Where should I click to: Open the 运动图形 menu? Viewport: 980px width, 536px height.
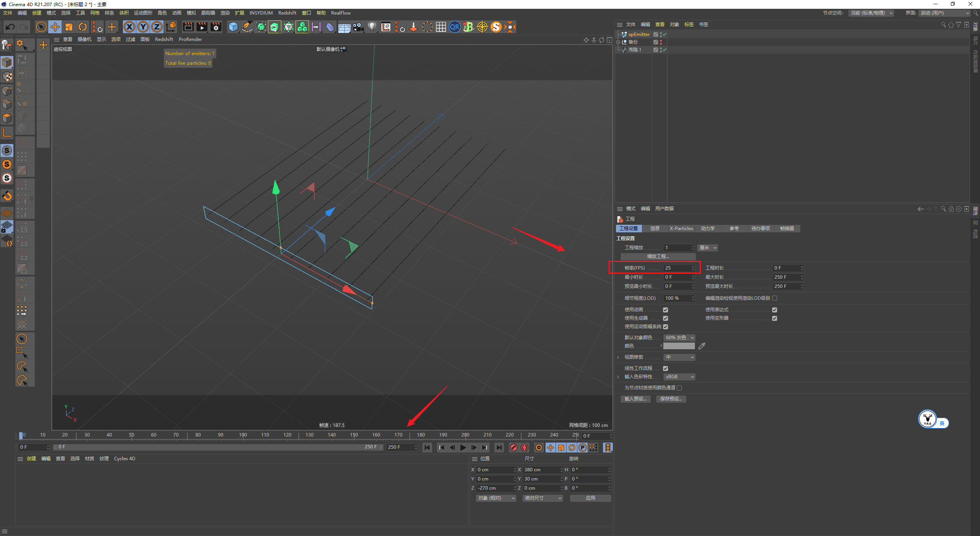(x=143, y=13)
